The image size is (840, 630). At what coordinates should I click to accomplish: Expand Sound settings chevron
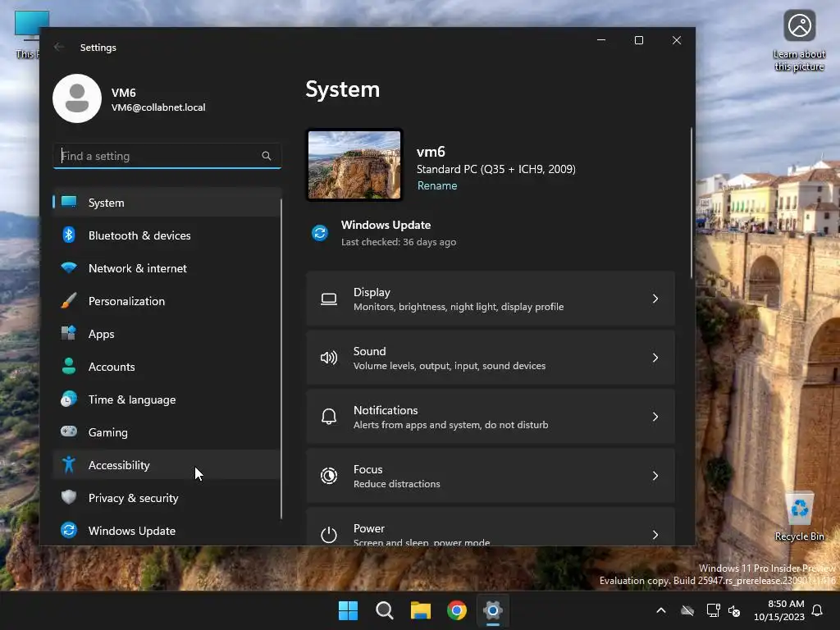[x=655, y=358]
